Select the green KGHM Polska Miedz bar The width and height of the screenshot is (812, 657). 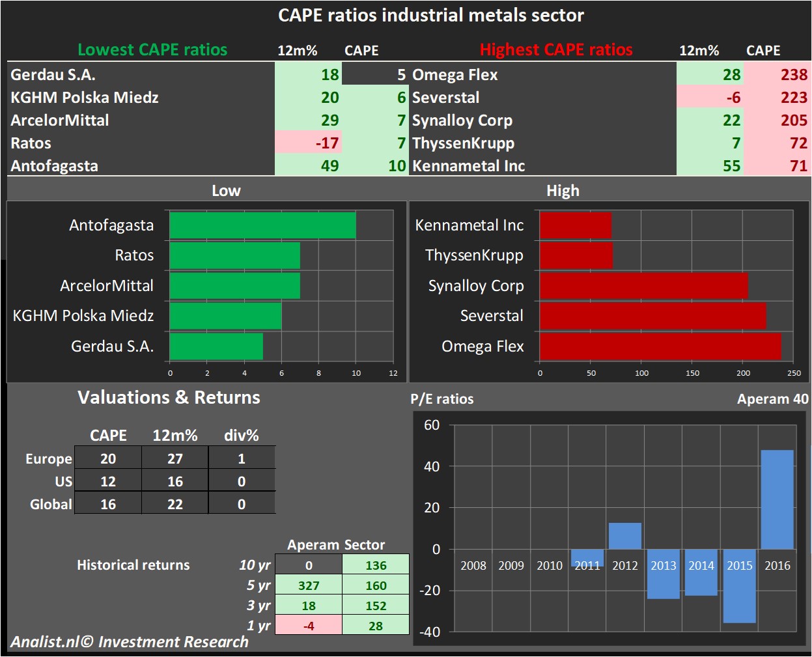point(226,316)
